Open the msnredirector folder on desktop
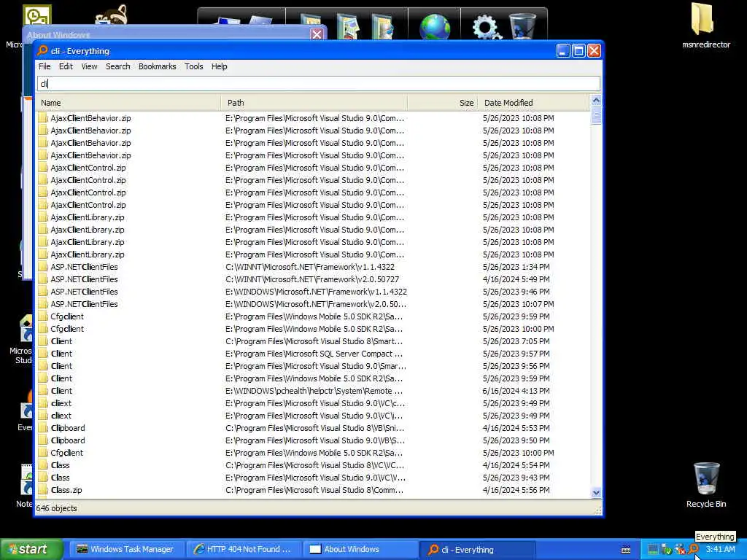The image size is (747, 560). pyautogui.click(x=705, y=27)
